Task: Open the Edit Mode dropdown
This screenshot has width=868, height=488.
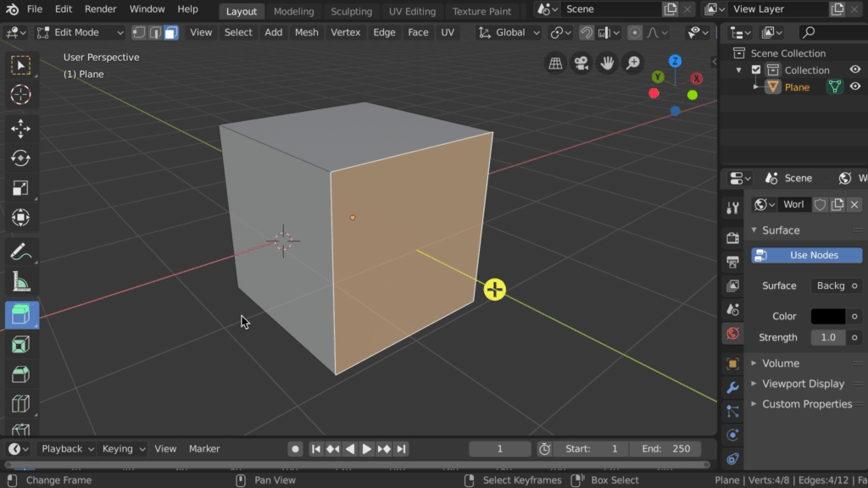Action: [x=80, y=32]
